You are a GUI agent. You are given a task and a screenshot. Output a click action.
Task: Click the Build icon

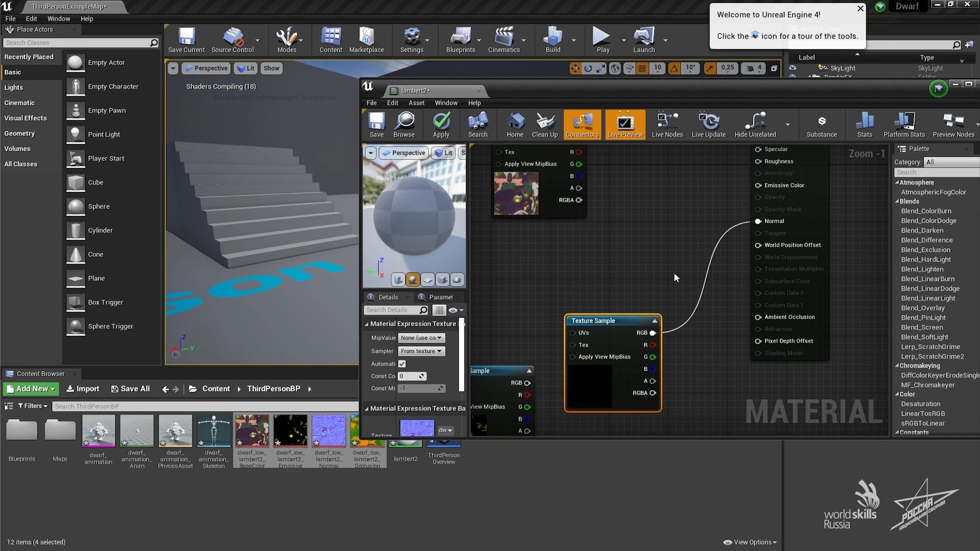click(552, 40)
